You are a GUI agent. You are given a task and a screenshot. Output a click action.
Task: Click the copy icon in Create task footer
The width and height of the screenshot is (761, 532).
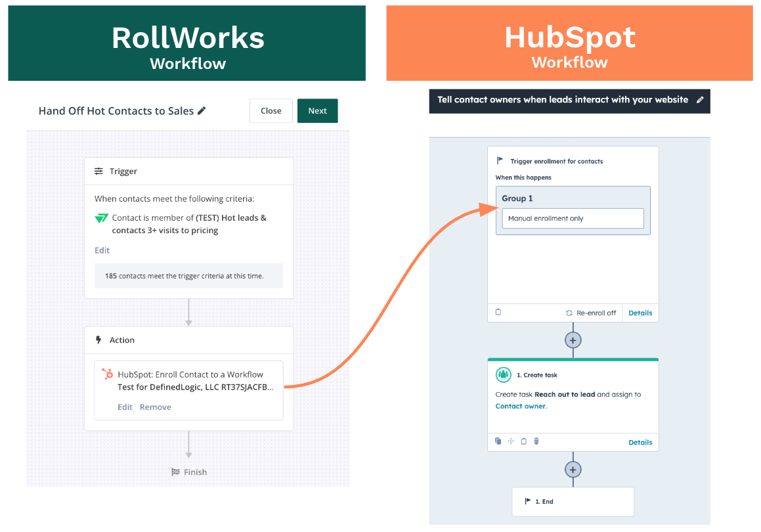pyautogui.click(x=498, y=441)
